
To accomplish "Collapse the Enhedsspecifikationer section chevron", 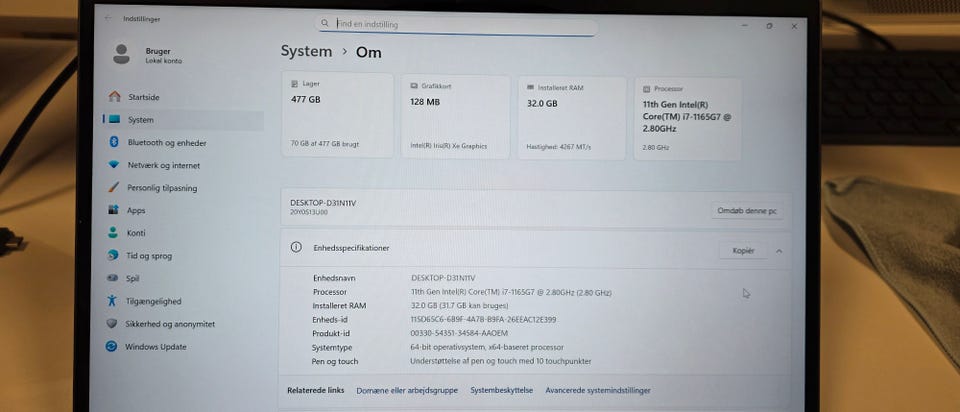I will pos(779,251).
